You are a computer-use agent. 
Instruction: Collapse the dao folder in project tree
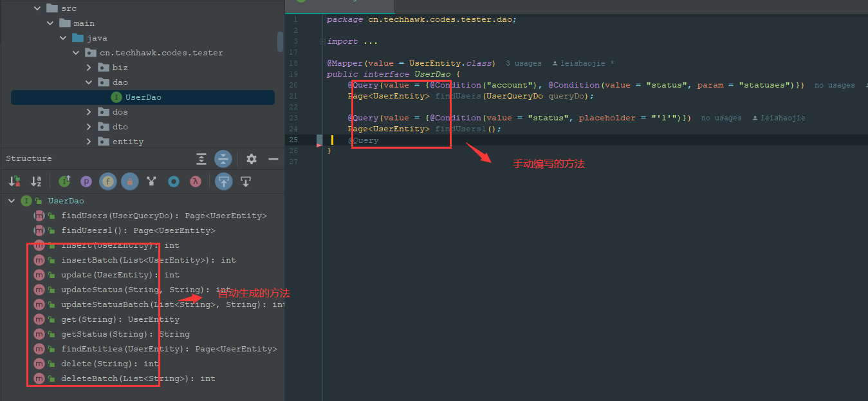point(89,82)
